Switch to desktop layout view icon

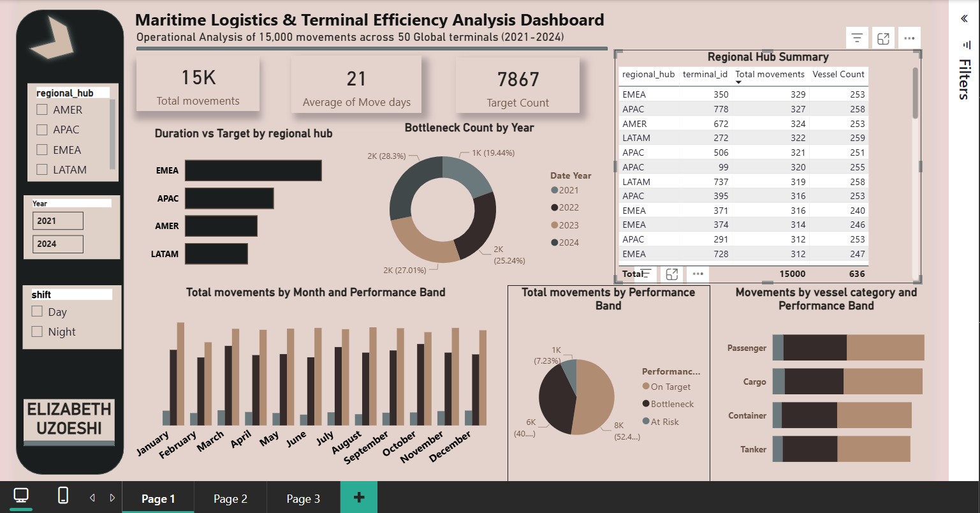(21, 496)
